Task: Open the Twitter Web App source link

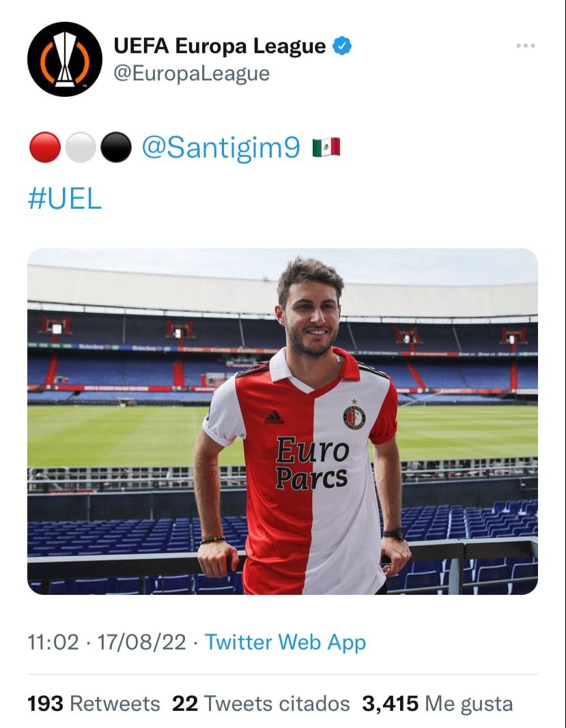Action: [285, 642]
